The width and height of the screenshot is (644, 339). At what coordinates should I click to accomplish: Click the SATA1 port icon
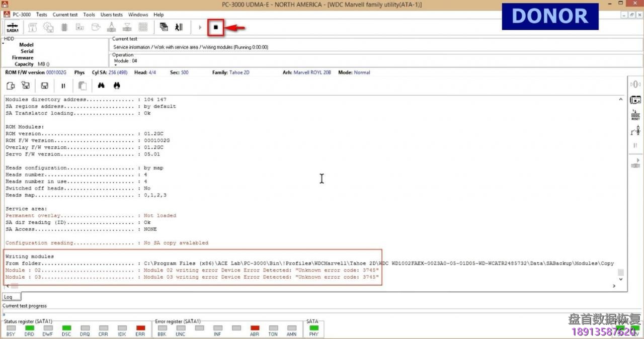(13, 27)
